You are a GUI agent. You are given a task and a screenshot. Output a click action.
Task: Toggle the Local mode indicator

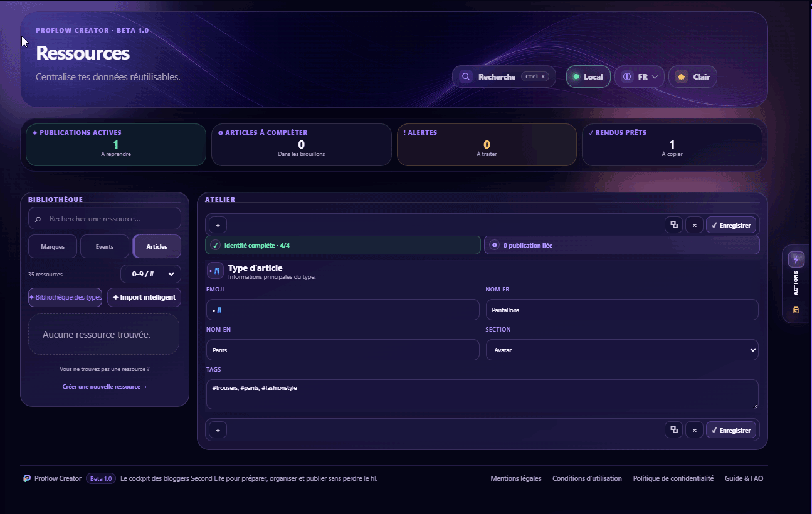[x=588, y=76]
